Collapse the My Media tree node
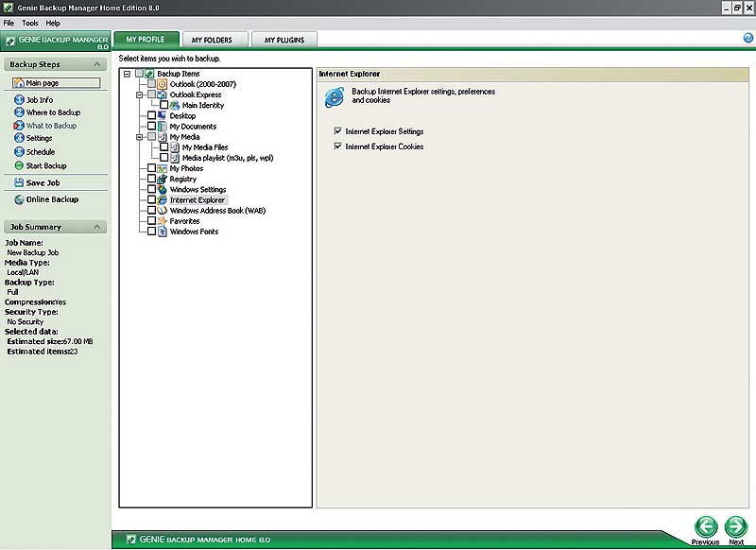 139,137
